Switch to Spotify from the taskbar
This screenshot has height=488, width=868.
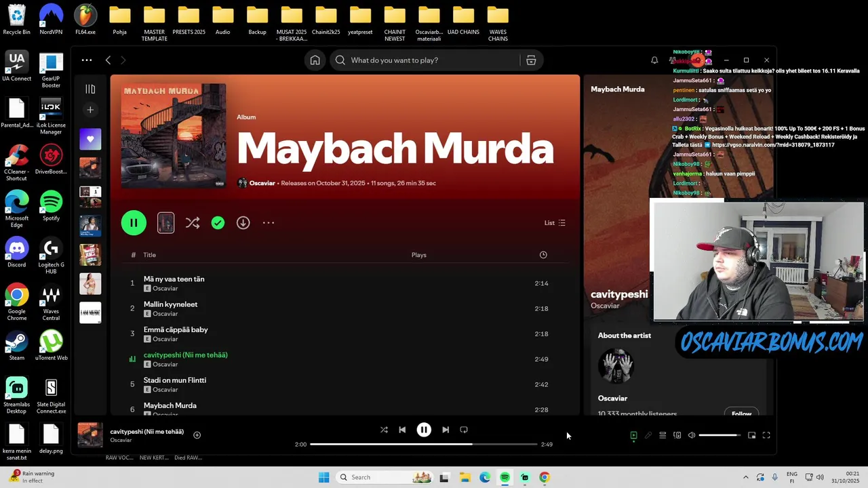point(505,477)
